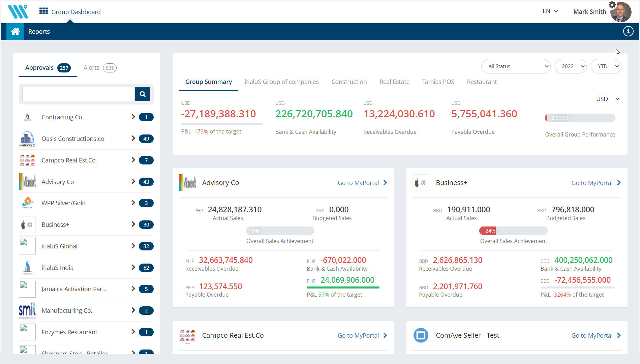Click the ComAve Seller - Test icon
This screenshot has height=364, width=640.
[421, 335]
